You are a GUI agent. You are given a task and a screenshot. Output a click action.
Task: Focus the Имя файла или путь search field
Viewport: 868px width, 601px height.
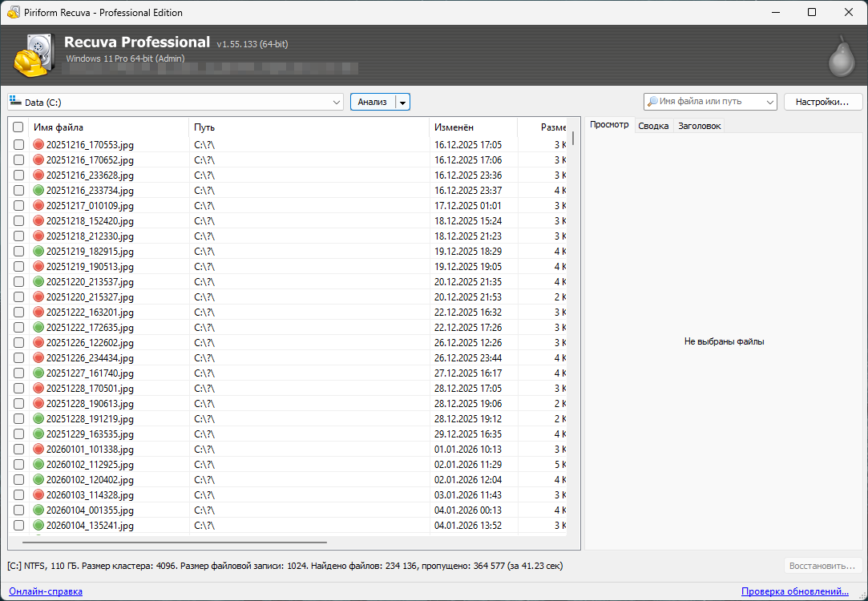click(x=709, y=102)
